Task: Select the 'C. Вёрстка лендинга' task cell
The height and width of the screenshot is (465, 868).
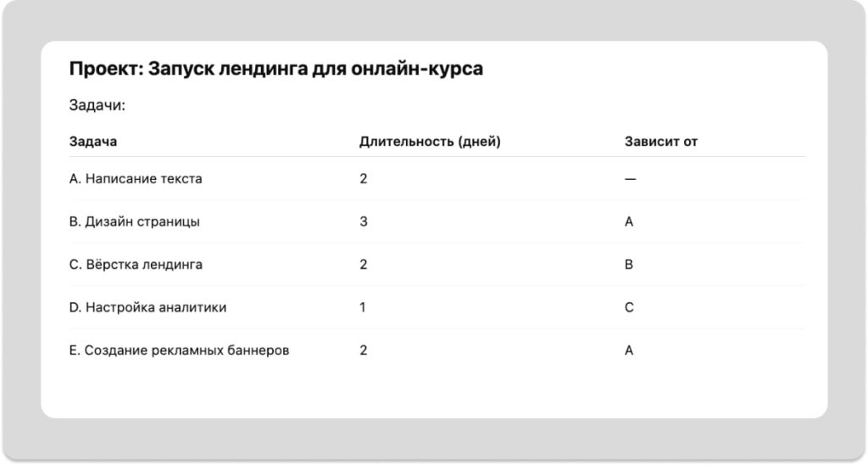Action: tap(136, 265)
